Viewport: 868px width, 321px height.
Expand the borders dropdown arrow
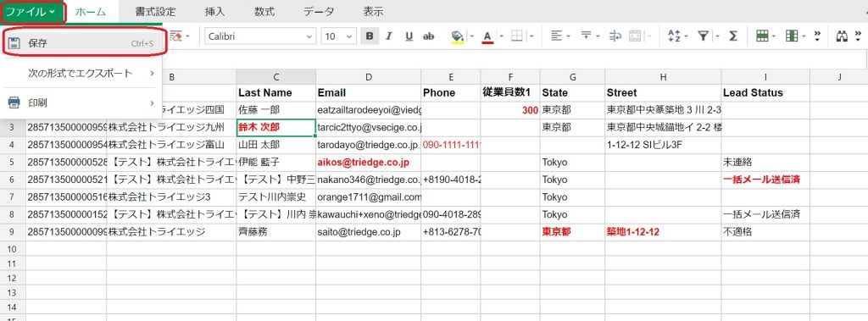tap(531, 36)
